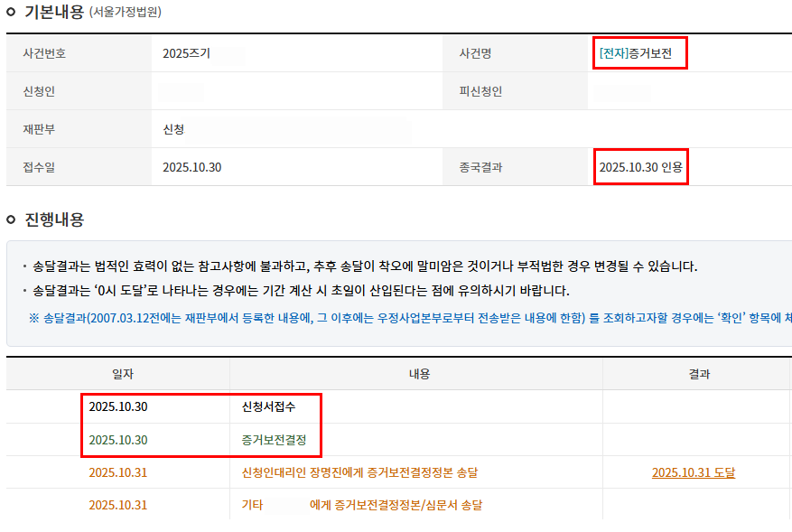Open the 2025.10.31 도달 delivery result link
This screenshot has width=792, height=532.
(693, 472)
